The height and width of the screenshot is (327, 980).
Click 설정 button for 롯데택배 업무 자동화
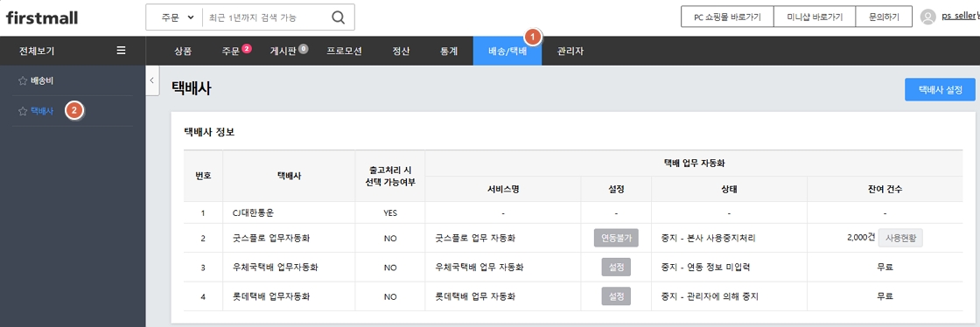616,296
